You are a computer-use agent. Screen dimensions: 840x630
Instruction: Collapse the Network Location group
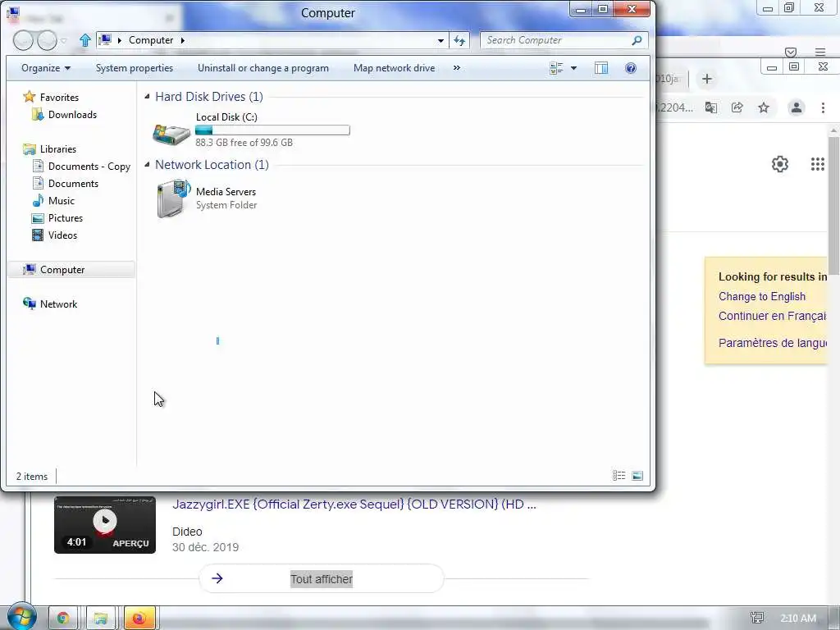(x=147, y=164)
